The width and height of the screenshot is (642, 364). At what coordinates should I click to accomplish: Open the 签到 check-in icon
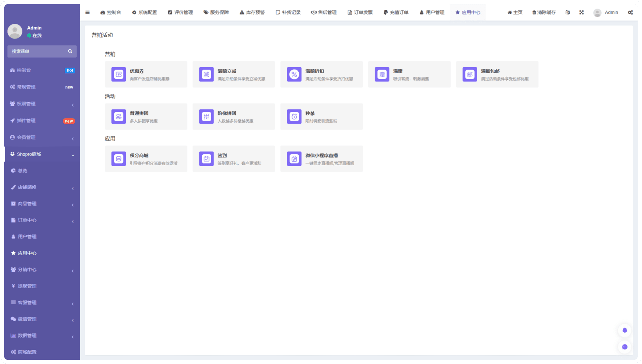pos(206,159)
